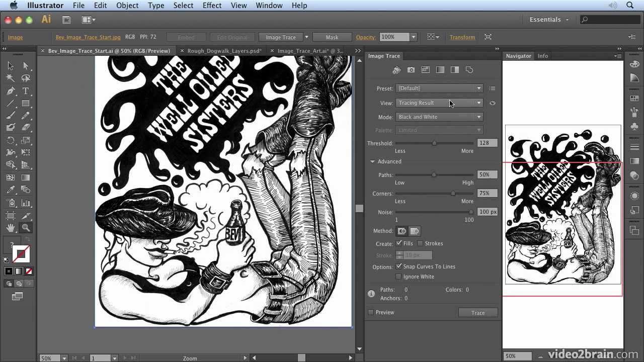
Task: Select the Pen tool
Action: point(11,90)
